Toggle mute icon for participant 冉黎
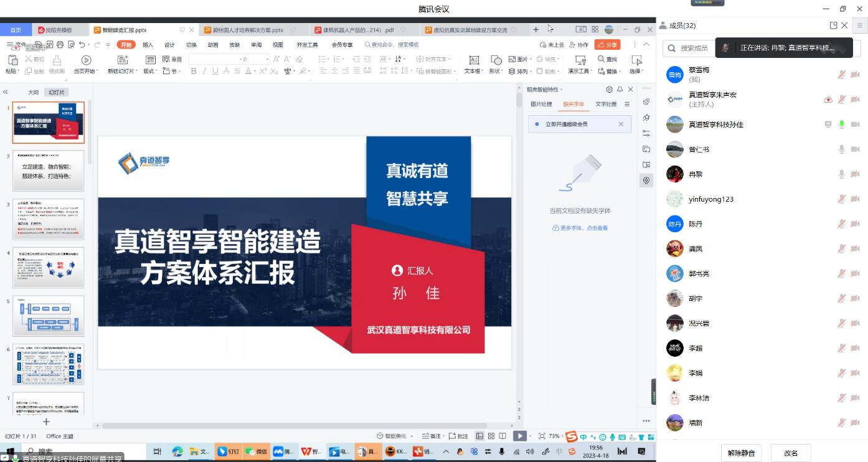 [x=841, y=174]
